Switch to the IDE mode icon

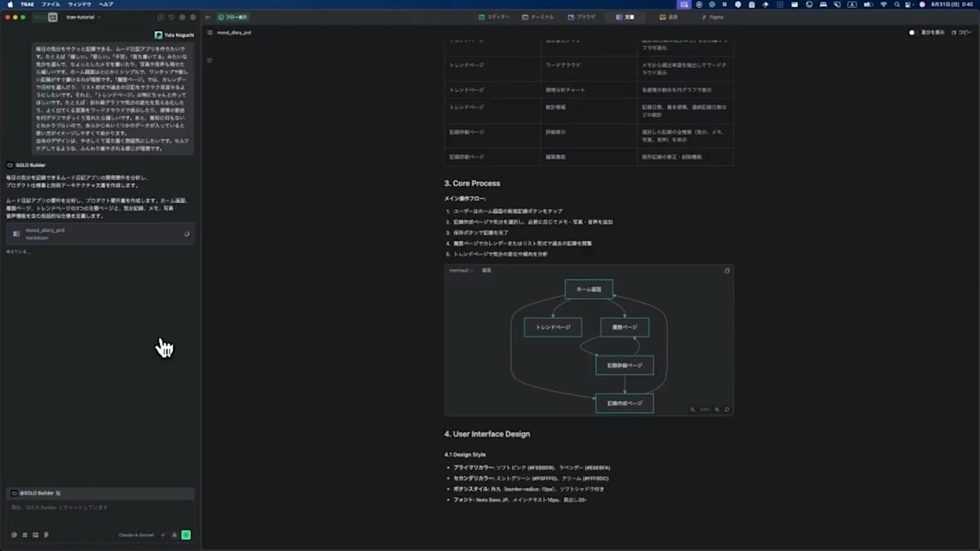[x=52, y=16]
